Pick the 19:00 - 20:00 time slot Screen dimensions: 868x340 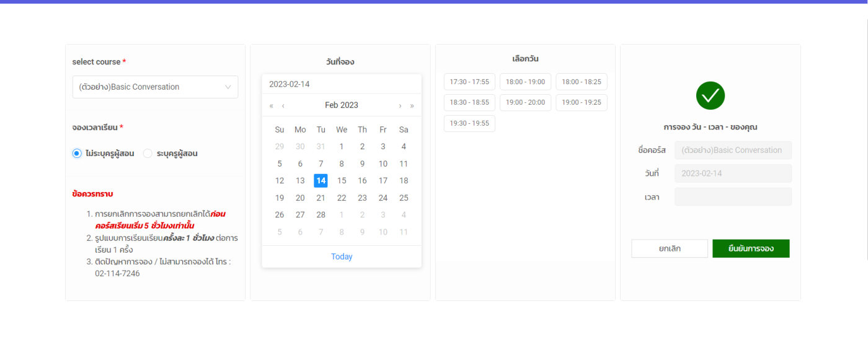pyautogui.click(x=525, y=102)
